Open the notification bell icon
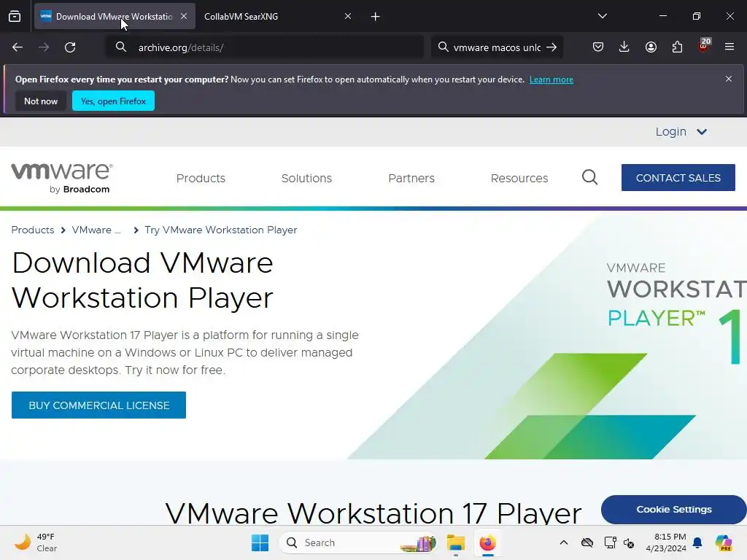 (697, 542)
